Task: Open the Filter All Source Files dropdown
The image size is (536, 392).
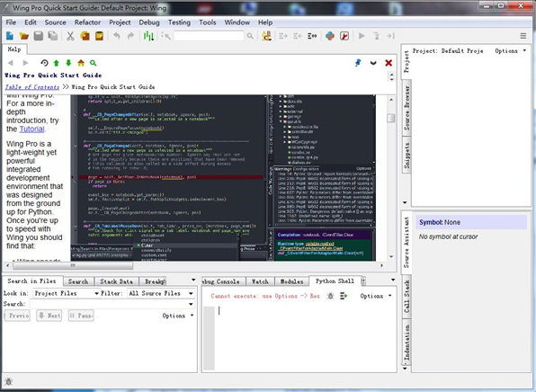Action: pyautogui.click(x=161, y=293)
